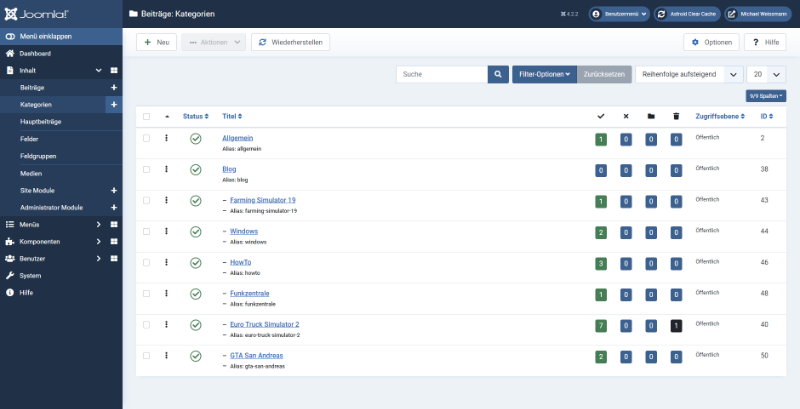The height and width of the screenshot is (409, 800).
Task: Toggle status icon for Windows category
Action: 195,232
